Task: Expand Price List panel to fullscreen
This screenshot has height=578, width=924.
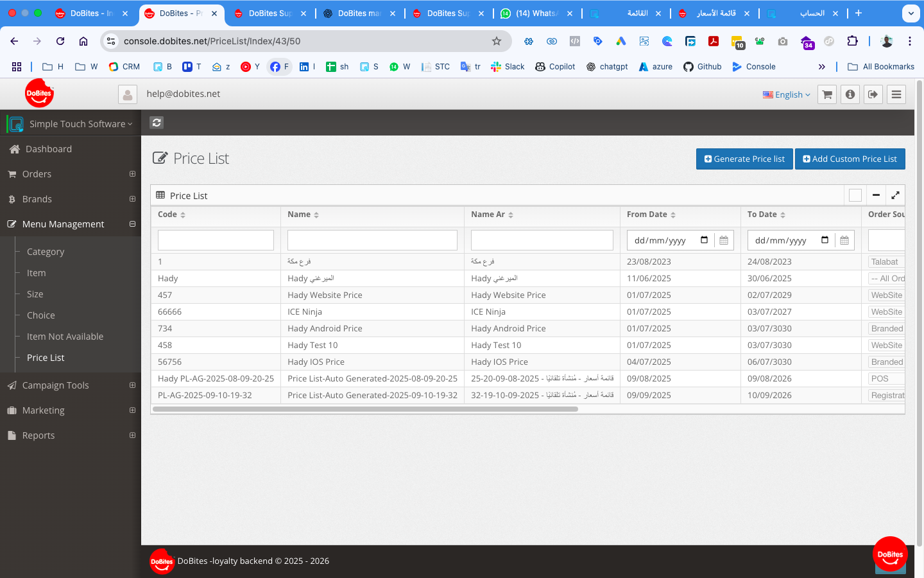Action: click(895, 195)
